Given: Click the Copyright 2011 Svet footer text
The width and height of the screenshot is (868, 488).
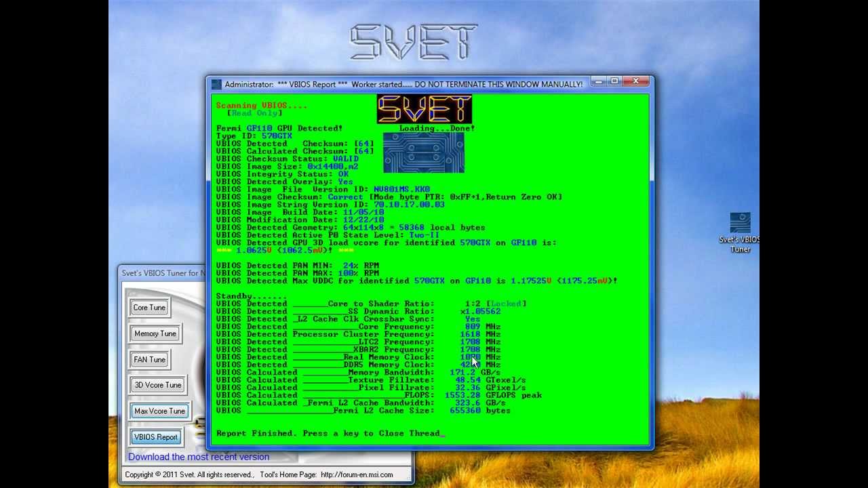Looking at the screenshot, I should (x=189, y=474).
